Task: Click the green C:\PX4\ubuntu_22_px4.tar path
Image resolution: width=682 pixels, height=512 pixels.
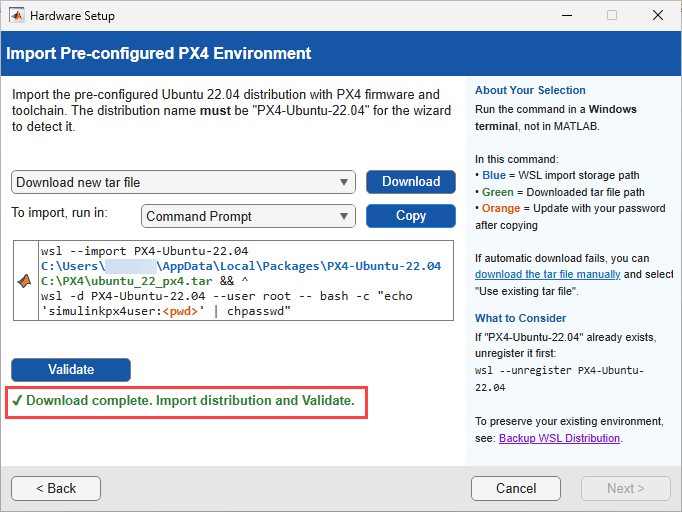Action: click(x=127, y=281)
